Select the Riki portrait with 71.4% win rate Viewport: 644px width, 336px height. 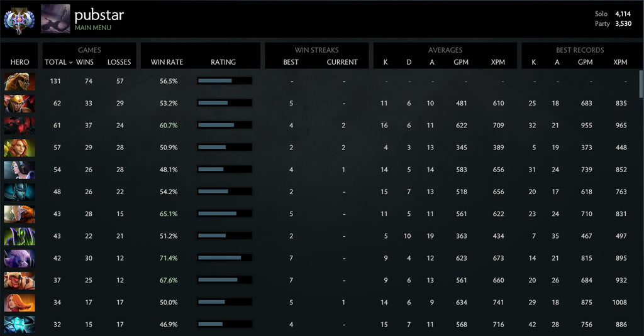[x=19, y=258]
